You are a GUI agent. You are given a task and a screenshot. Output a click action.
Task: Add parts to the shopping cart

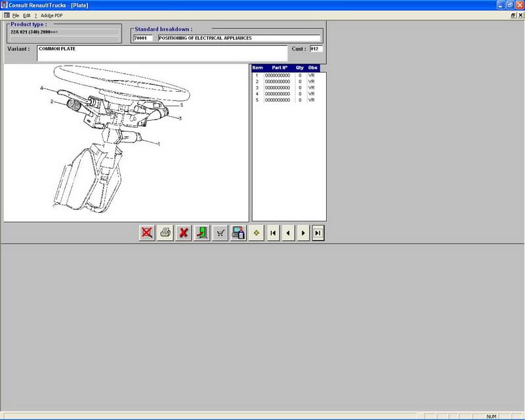(220, 233)
